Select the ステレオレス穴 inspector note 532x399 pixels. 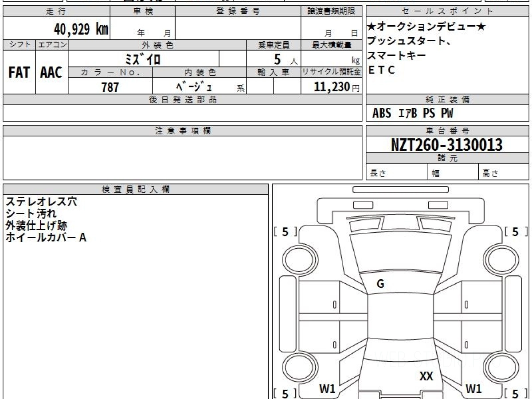click(41, 202)
